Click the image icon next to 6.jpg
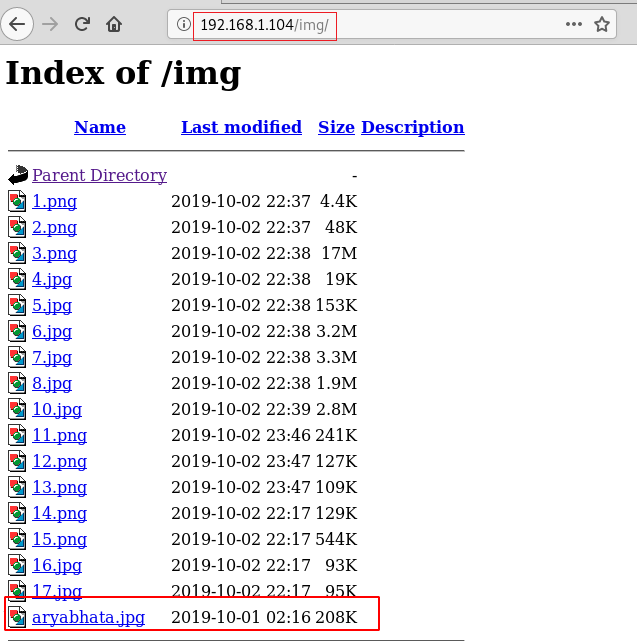This screenshot has width=637, height=641. 17,331
